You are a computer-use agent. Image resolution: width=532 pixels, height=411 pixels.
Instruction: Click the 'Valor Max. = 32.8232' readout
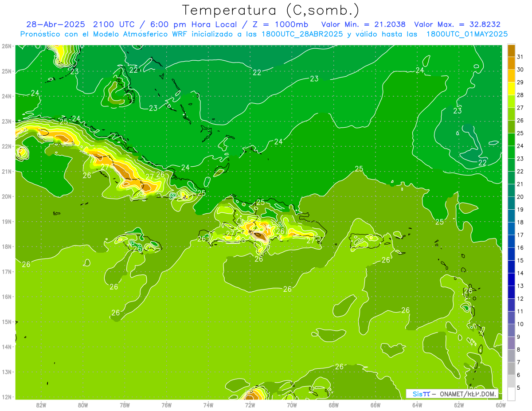(x=457, y=24)
